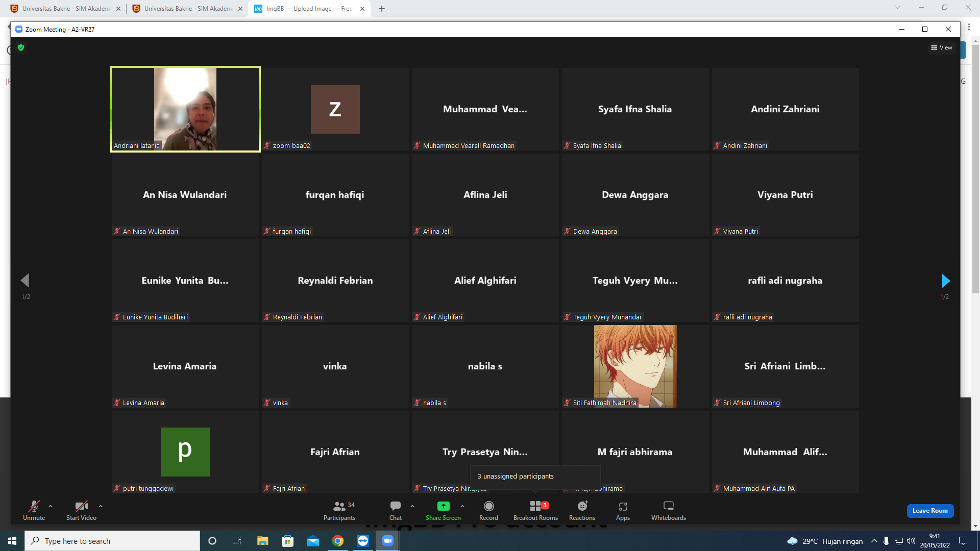This screenshot has width=980, height=551.
Task: Click the browser page vertical scrollbar
Action: click(x=975, y=168)
